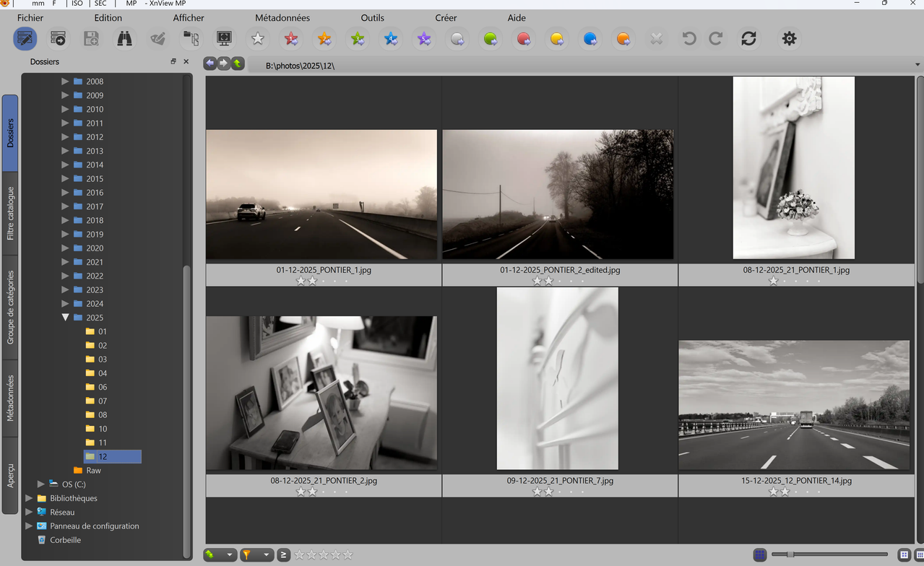The image size is (924, 566).
Task: Open the Fichier menu
Action: [30, 17]
